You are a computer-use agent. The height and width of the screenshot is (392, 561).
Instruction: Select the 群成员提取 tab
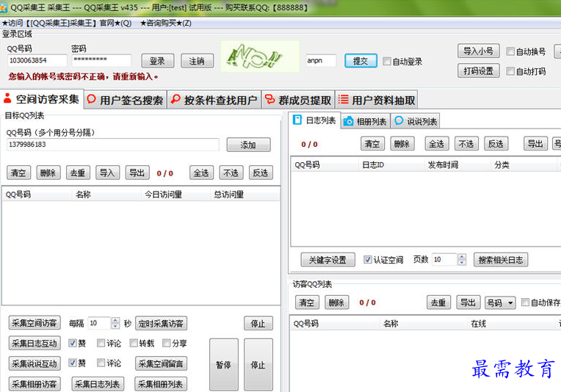(298, 100)
